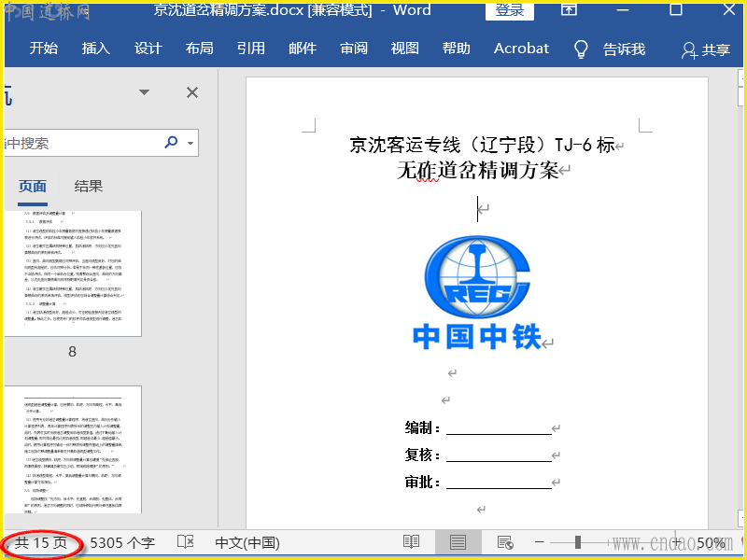Open the 审阅 ribbon tab

(x=354, y=49)
